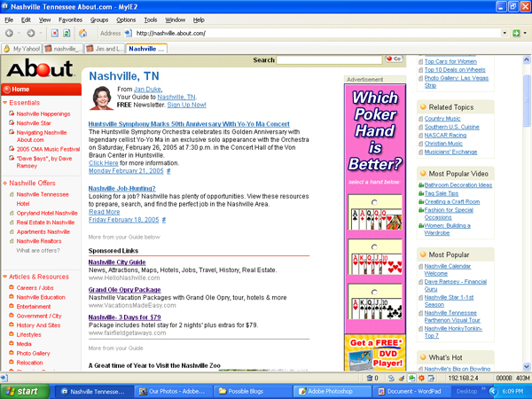
Task: Click the globe proxy icon in status bar
Action: coord(392,378)
